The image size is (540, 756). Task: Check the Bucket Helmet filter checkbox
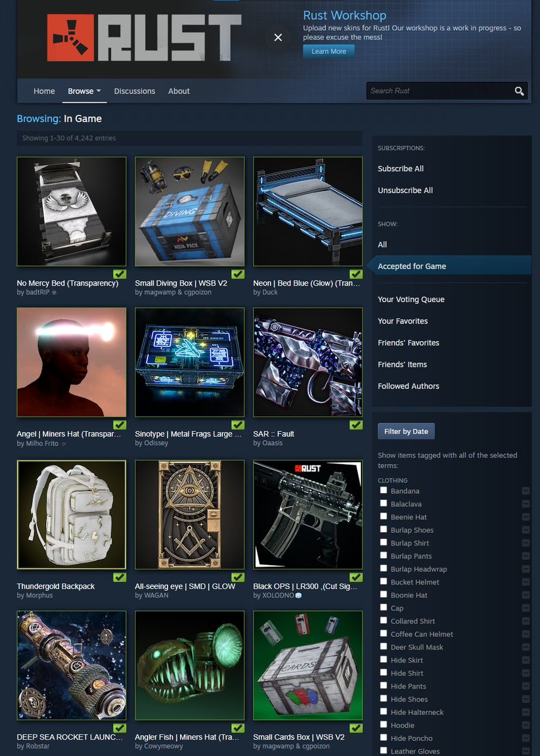(x=384, y=581)
